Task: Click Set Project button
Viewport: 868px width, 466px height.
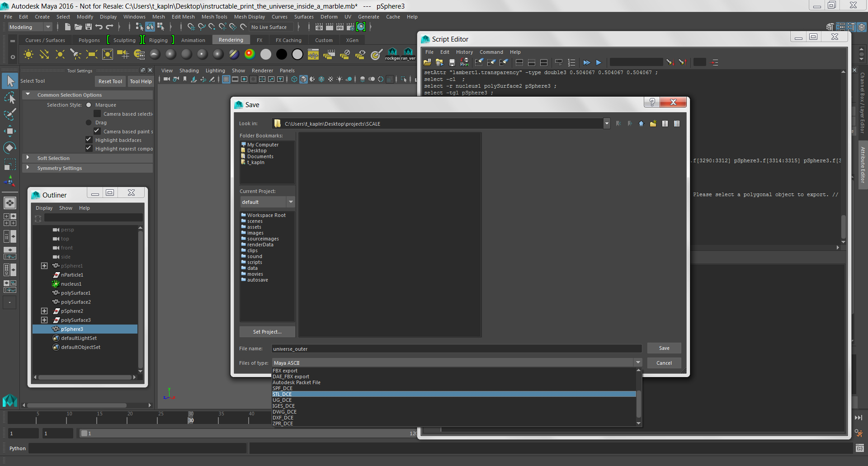Action: pos(267,332)
